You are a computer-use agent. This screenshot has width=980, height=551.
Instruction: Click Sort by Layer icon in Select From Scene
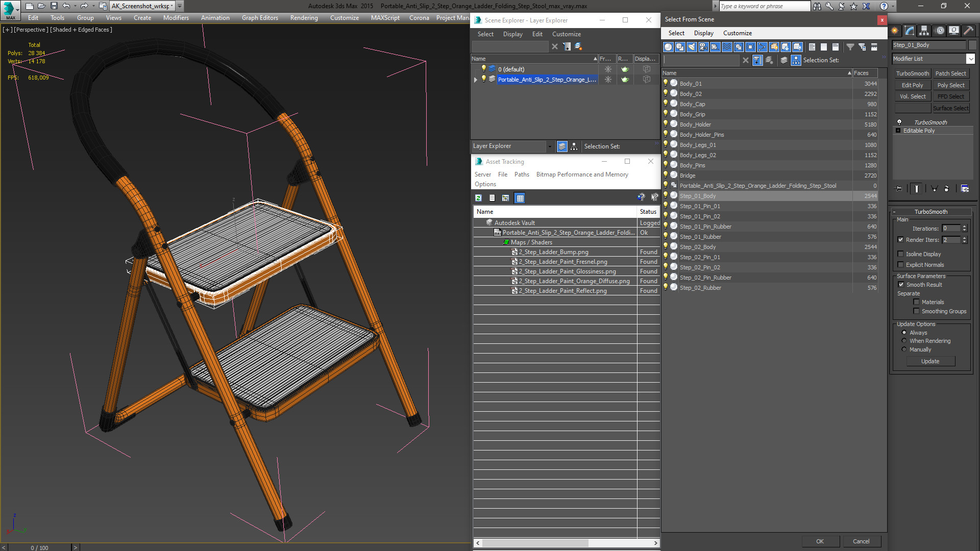coord(784,60)
